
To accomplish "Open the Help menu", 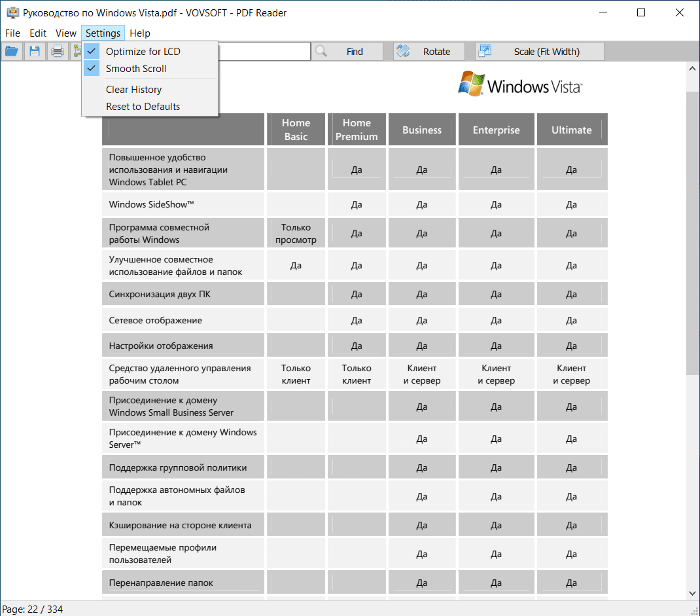I will point(140,33).
